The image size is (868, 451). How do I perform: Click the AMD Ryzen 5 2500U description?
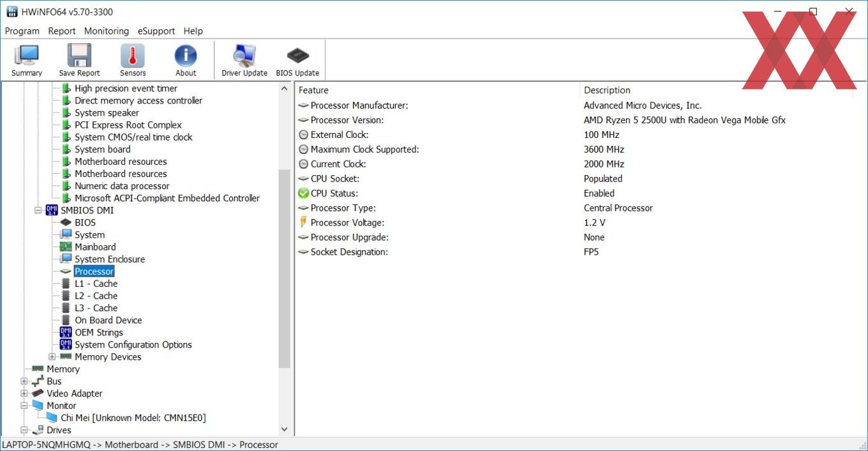(685, 120)
